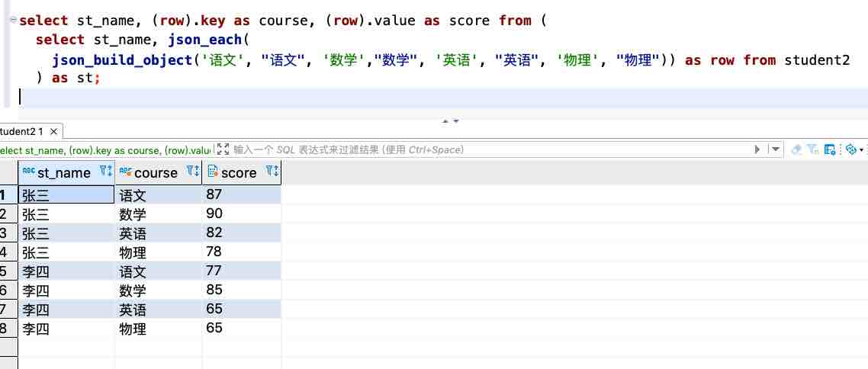Click the score column filter sort icon
This screenshot has width=868, height=369.
tap(272, 172)
